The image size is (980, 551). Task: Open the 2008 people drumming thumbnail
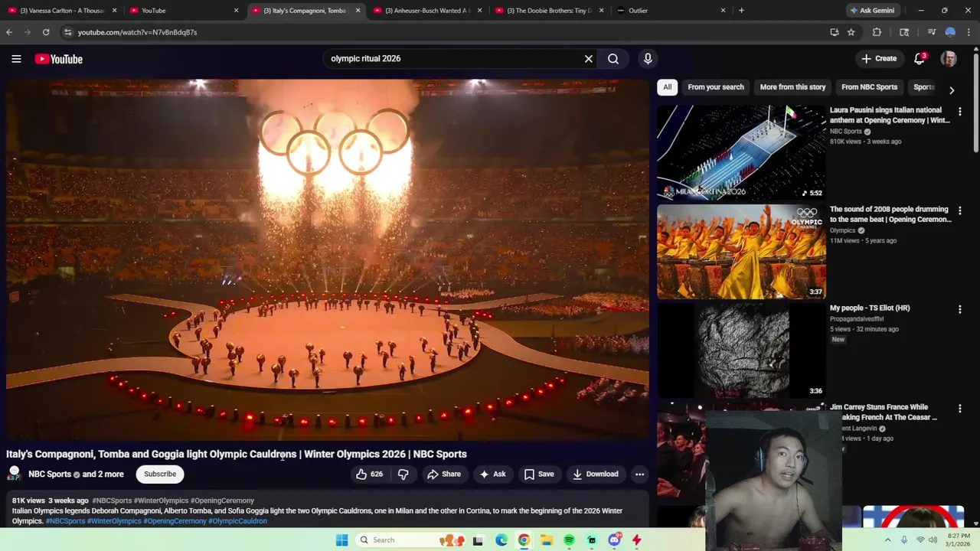click(x=741, y=251)
